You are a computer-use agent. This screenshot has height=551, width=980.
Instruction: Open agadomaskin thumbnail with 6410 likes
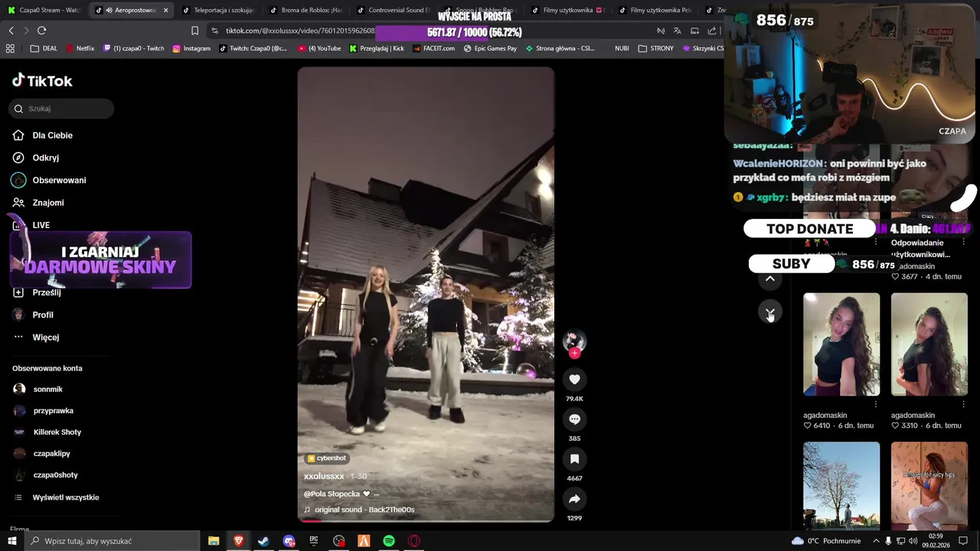pyautogui.click(x=841, y=344)
